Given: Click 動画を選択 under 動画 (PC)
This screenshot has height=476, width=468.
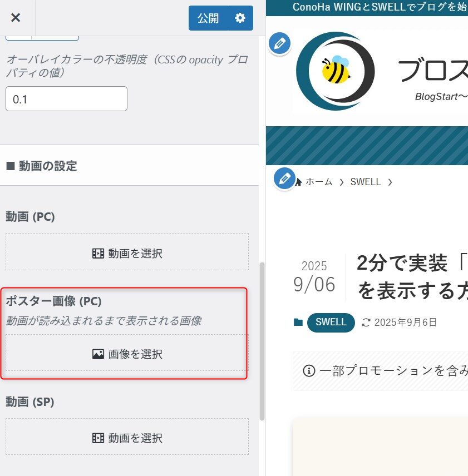Looking at the screenshot, I should click(127, 254).
